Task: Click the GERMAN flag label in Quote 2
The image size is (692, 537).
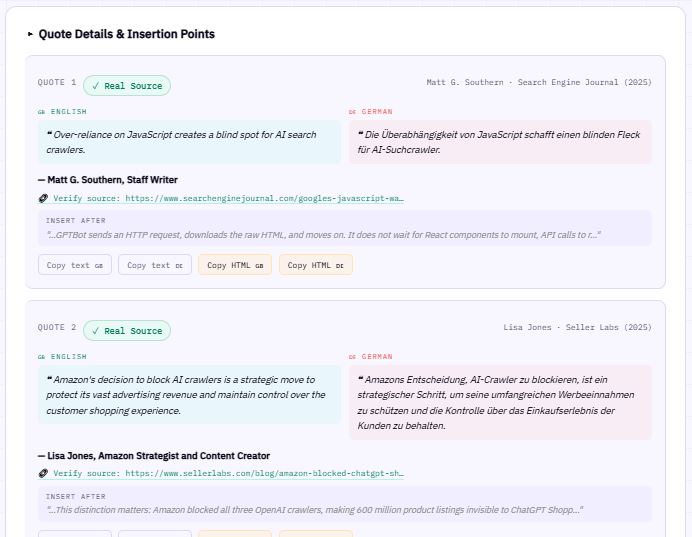Action: point(371,357)
